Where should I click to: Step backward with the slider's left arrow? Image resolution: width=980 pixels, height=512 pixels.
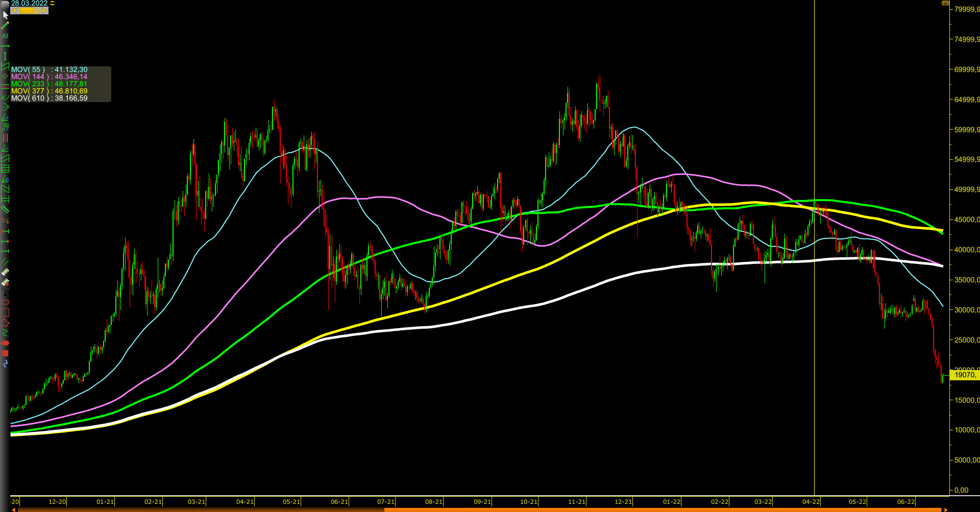(14, 10)
